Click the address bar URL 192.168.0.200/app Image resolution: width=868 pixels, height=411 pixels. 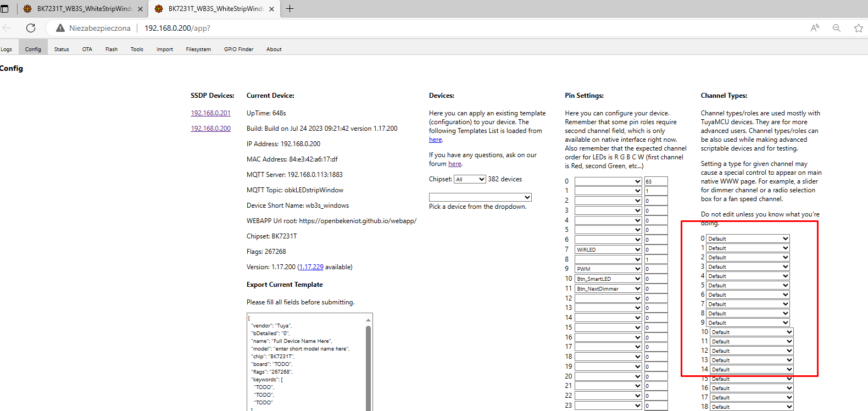pyautogui.click(x=177, y=28)
